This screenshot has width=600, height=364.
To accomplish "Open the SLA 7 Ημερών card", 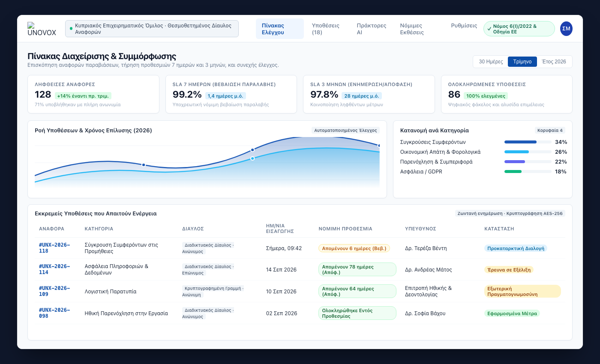I will [x=231, y=94].
